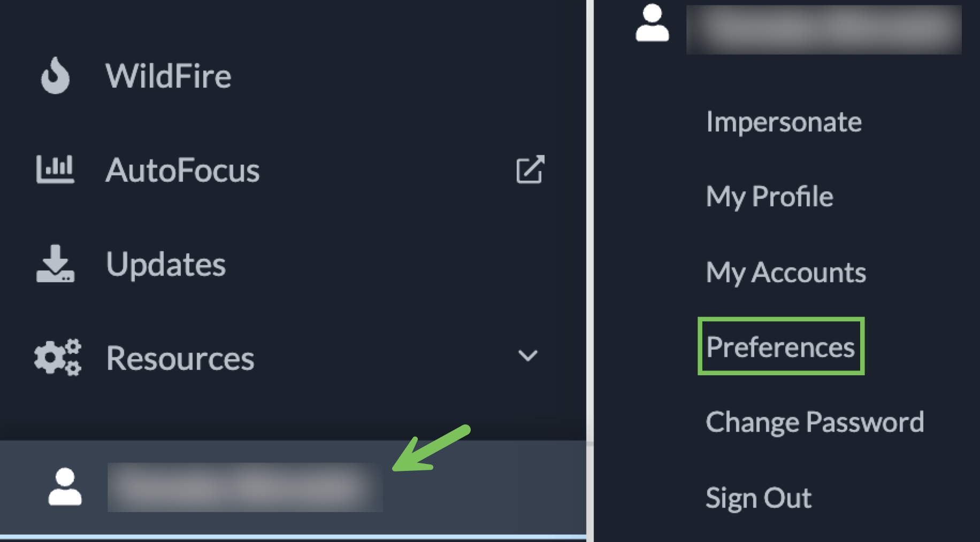Click the Resources gears icon
This screenshot has height=542, width=980.
coord(57,357)
